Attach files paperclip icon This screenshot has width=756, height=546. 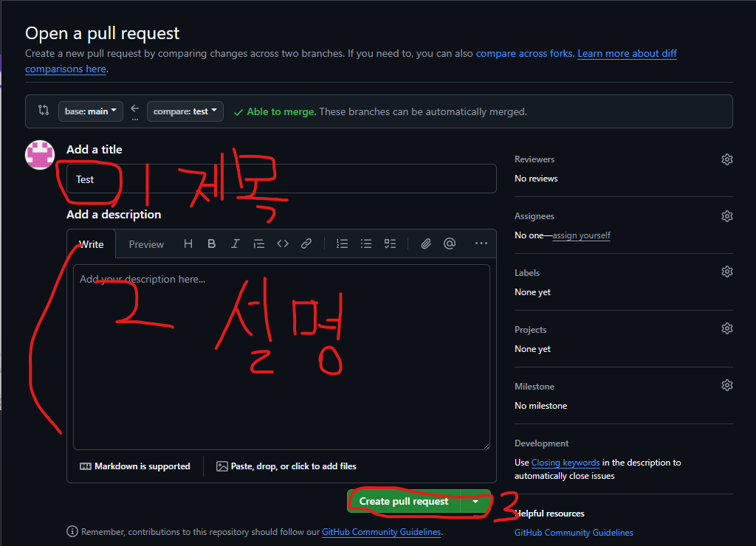click(426, 243)
